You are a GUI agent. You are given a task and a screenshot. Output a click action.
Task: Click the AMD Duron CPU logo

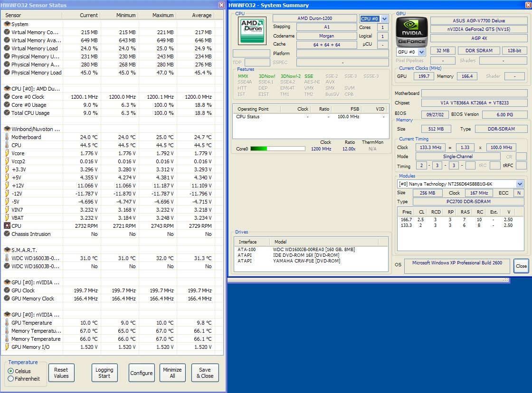[252, 30]
